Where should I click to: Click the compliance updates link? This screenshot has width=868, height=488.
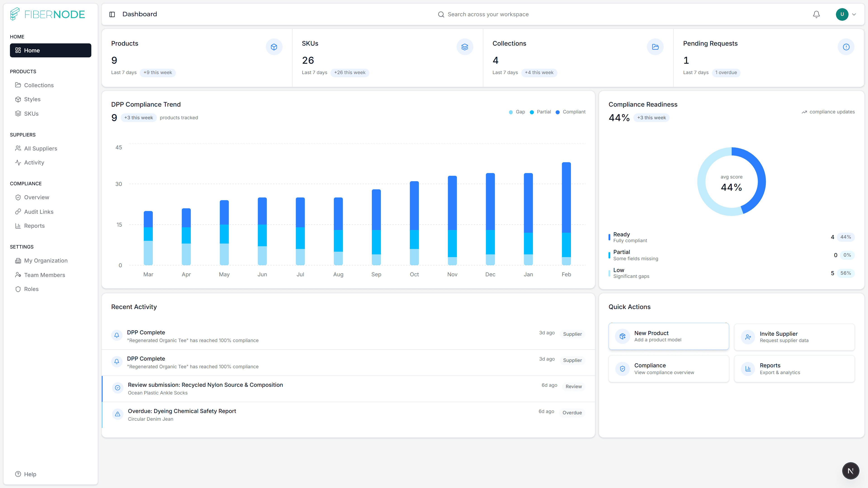[829, 112]
